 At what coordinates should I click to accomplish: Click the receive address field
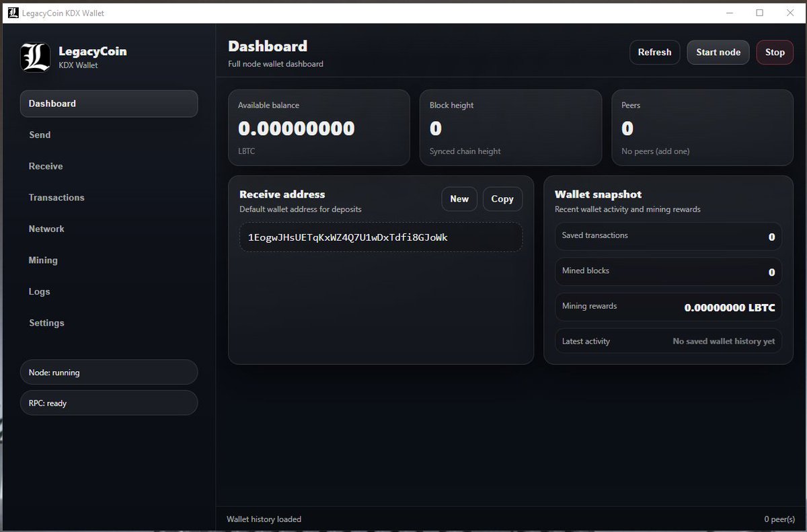click(x=381, y=237)
